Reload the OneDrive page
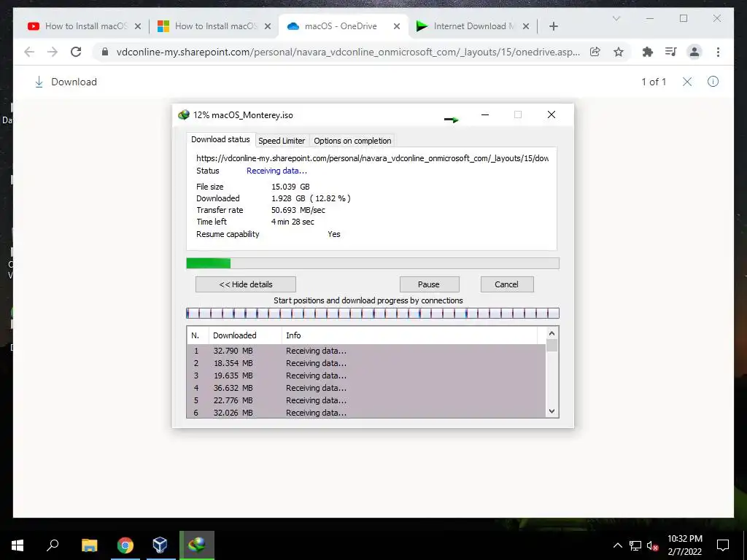The height and width of the screenshot is (560, 747). tap(76, 52)
